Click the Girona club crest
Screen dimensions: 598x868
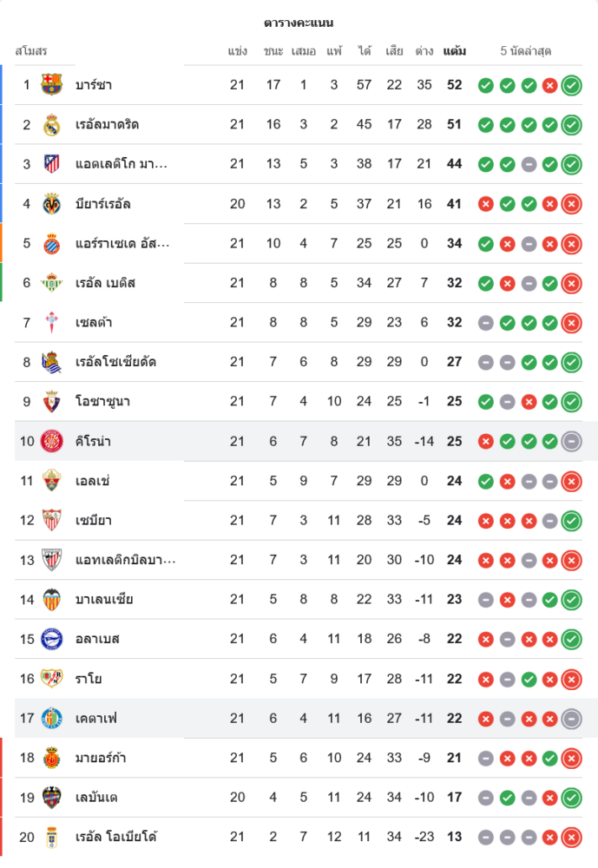52,441
